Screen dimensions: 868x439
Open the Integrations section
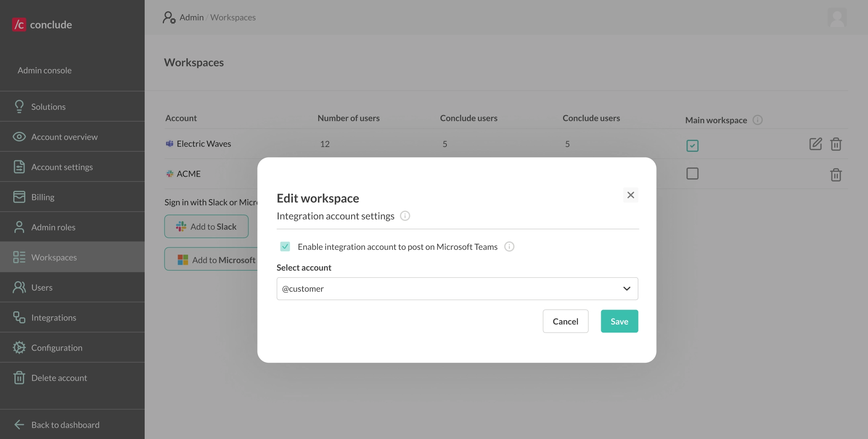[x=54, y=317]
